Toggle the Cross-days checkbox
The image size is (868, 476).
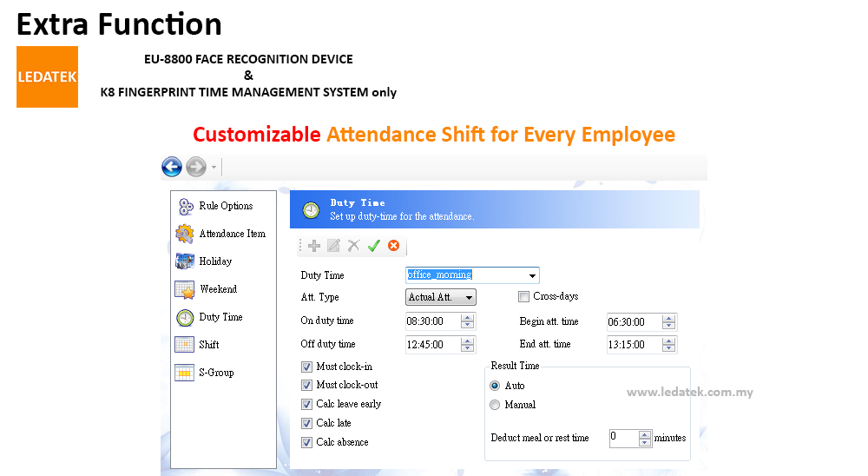click(x=523, y=297)
